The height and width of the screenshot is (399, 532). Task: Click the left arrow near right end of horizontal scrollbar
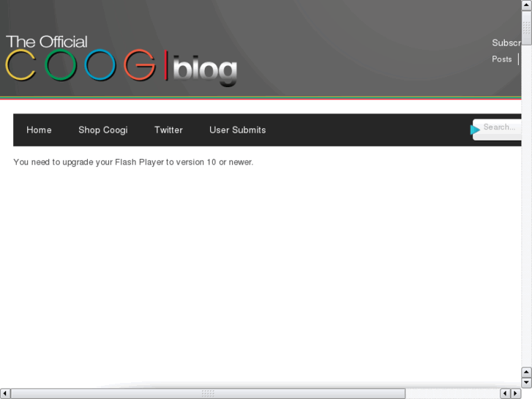click(505, 394)
